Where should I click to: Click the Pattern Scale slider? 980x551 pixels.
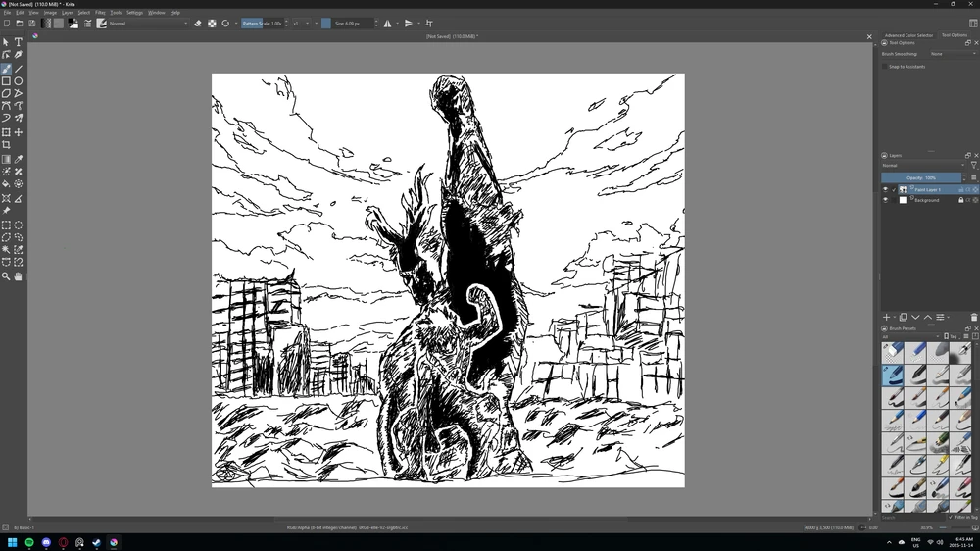click(263, 24)
